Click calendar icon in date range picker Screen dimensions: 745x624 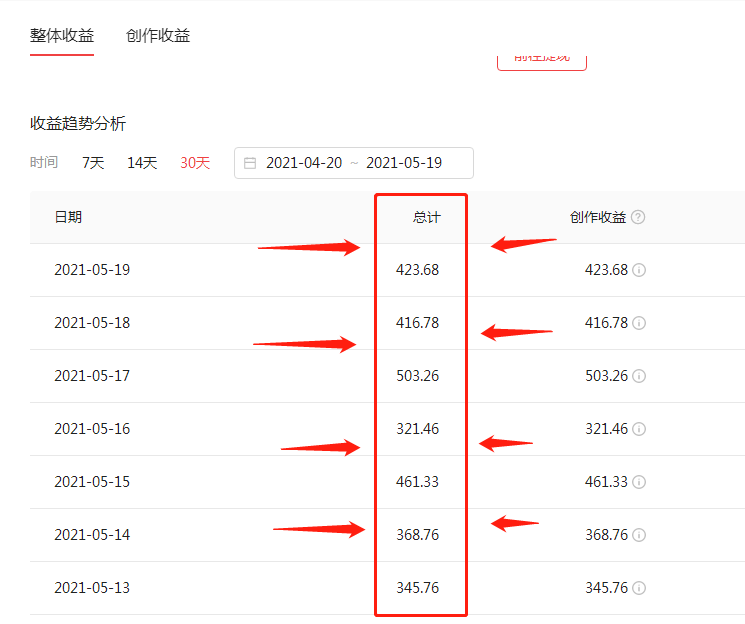tap(250, 163)
